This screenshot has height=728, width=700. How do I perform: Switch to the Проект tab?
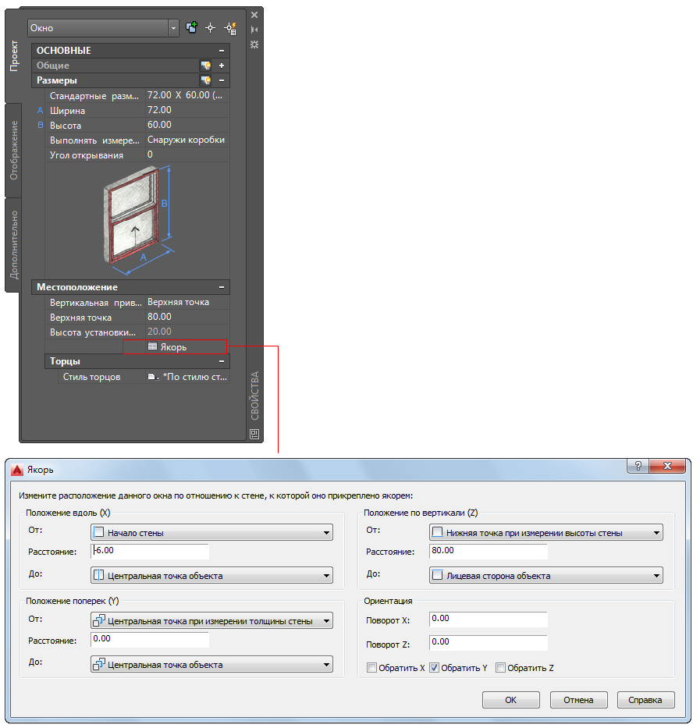tap(14, 55)
